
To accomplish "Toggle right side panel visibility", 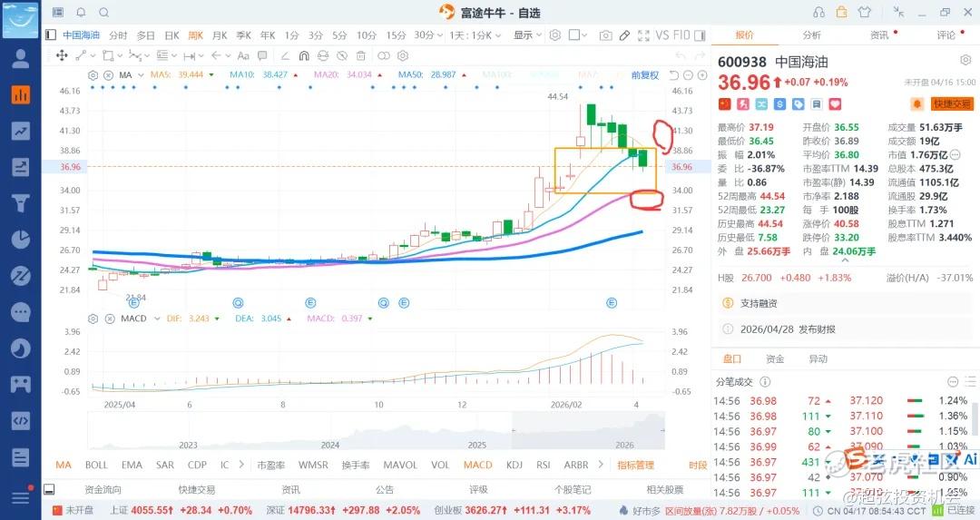I will [700, 35].
